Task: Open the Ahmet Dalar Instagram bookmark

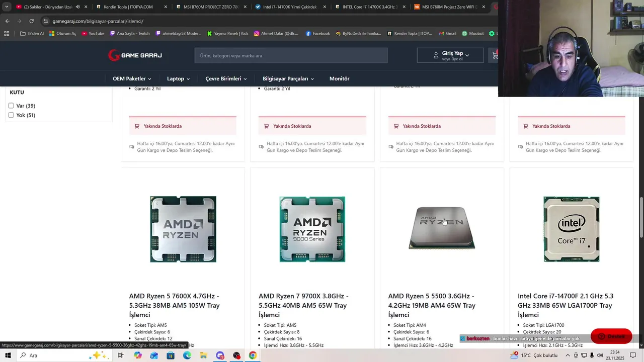Action: tap(276, 34)
